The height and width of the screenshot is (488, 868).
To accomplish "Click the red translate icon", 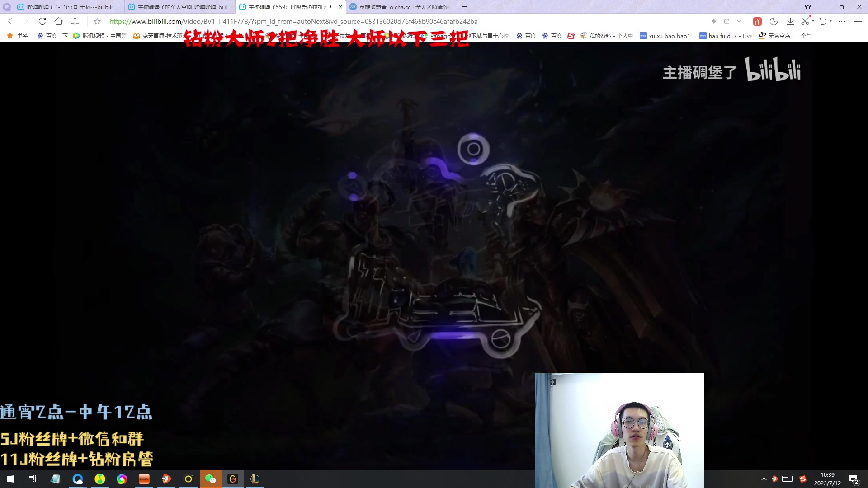I will [x=757, y=21].
